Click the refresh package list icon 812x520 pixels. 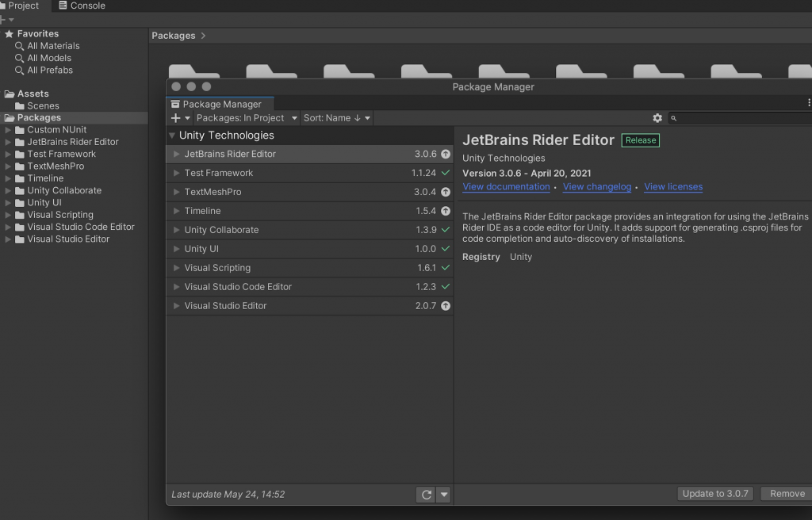click(427, 495)
